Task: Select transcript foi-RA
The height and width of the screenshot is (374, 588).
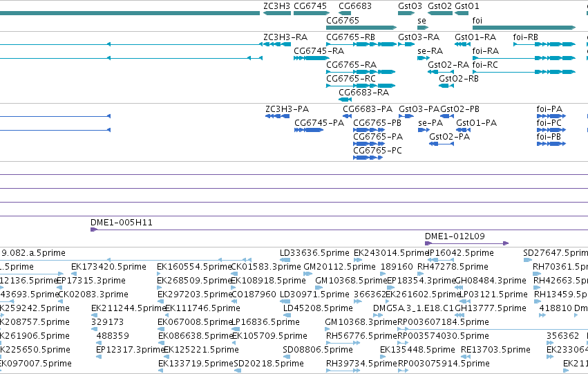Action: tap(486, 51)
